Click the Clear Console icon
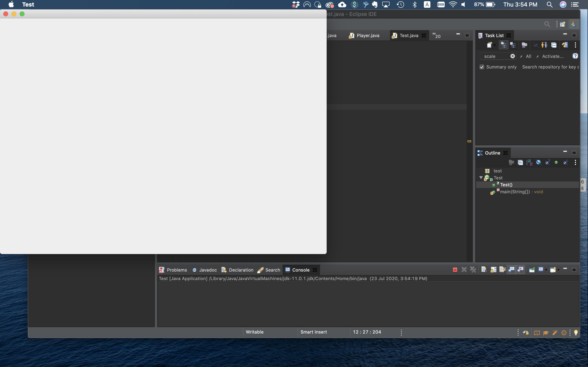 (x=484, y=270)
